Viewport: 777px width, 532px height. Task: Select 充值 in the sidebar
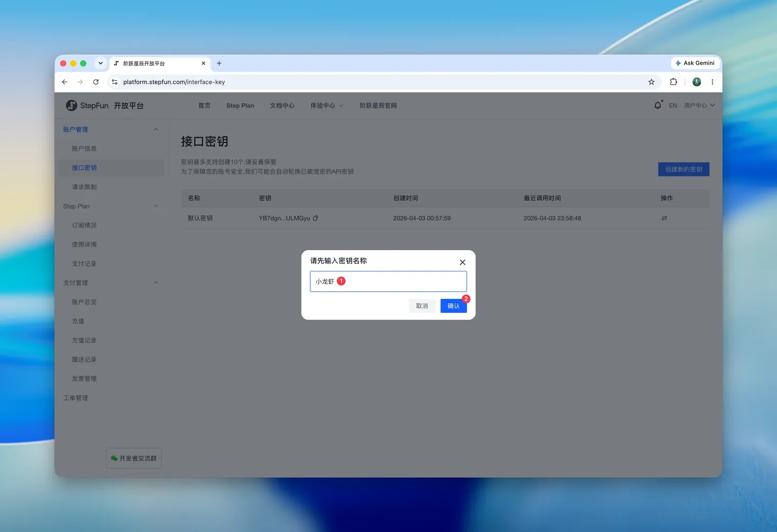click(78, 321)
